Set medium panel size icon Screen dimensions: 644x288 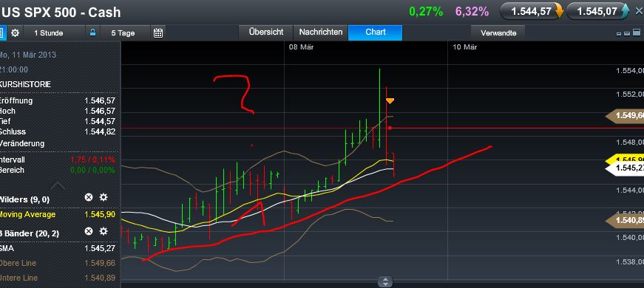click(626, 34)
